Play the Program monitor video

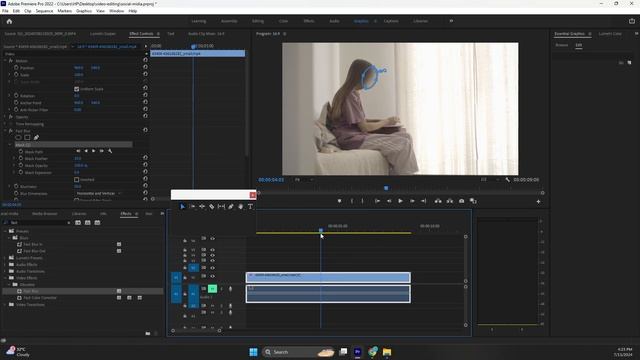coord(400,201)
